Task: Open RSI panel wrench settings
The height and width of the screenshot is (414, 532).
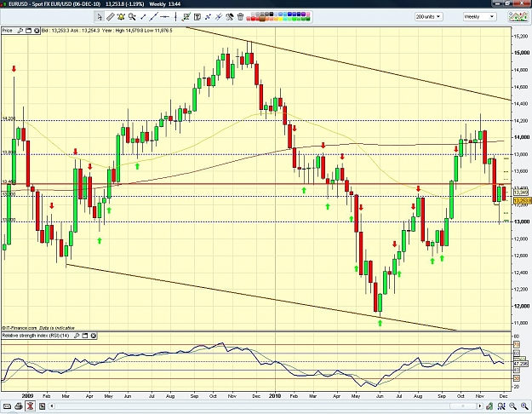Action: pos(77,336)
